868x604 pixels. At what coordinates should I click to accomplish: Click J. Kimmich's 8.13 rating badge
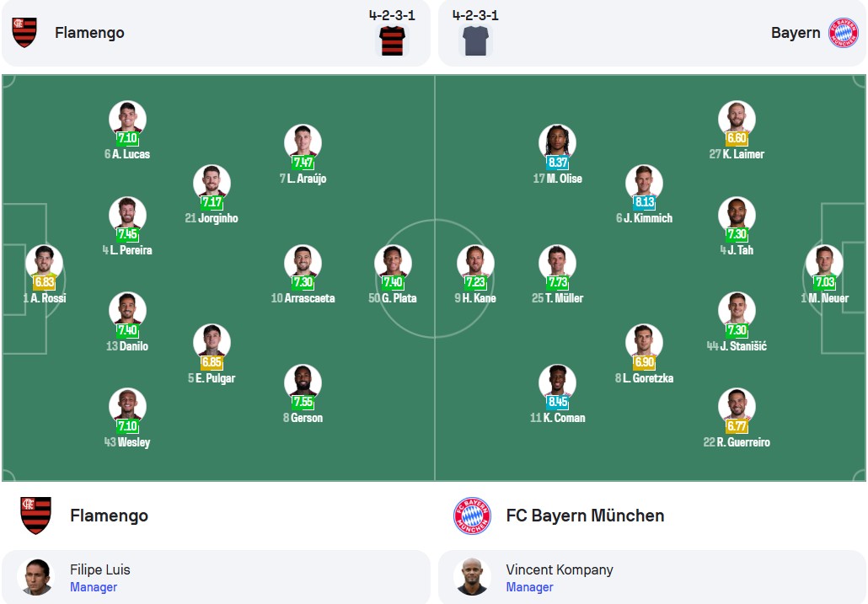[x=645, y=202]
